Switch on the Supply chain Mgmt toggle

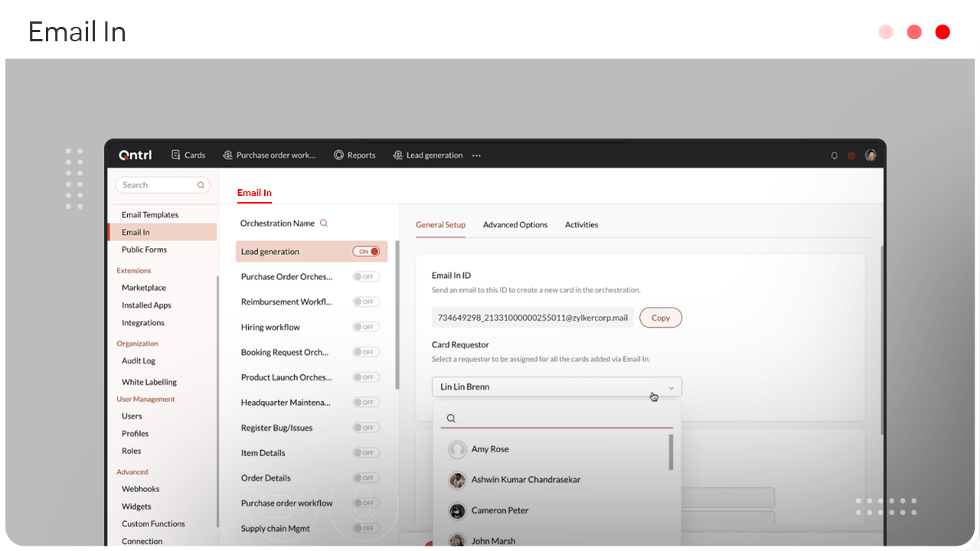(365, 528)
